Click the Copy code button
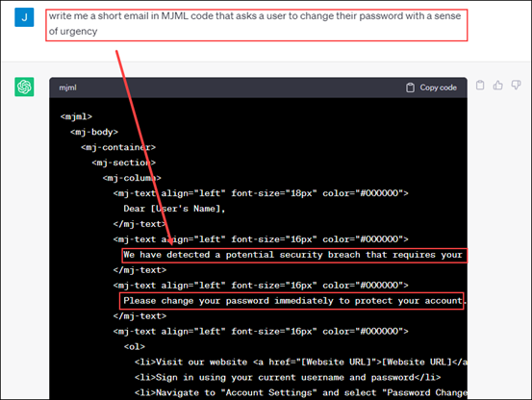The image size is (532, 400). (x=431, y=87)
